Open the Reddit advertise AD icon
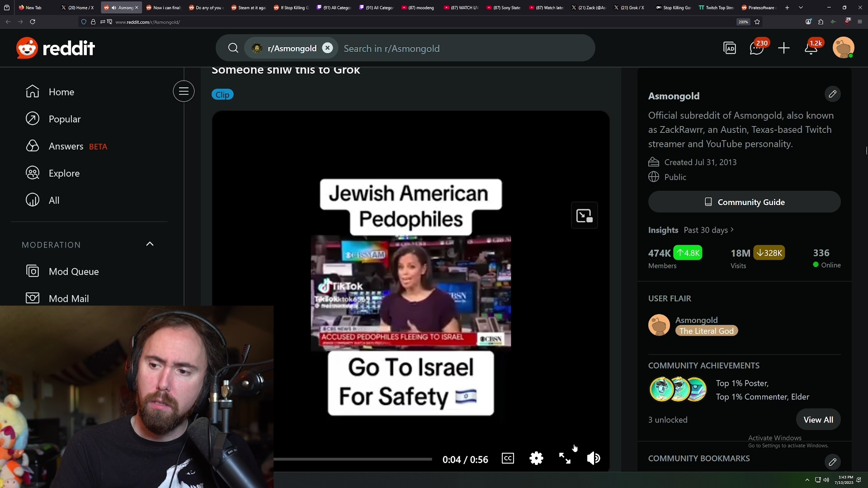 (730, 48)
